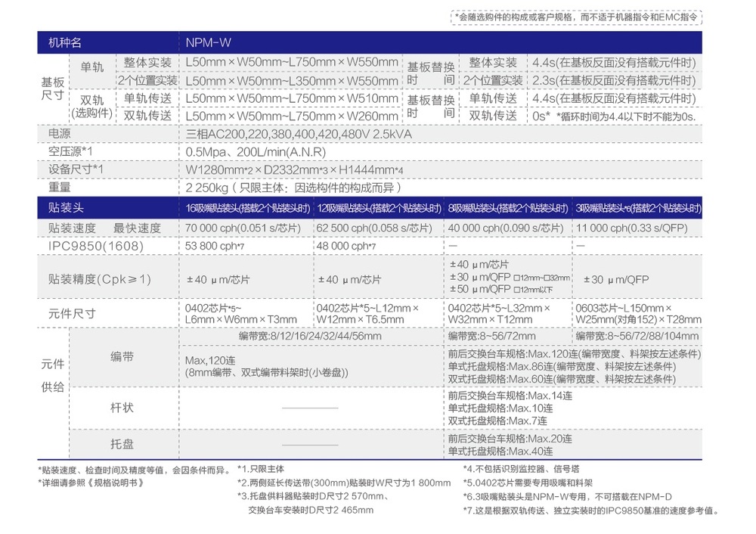Click the 空压源*1 row label
Image resolution: width=756 pixels, height=534 pixels.
coord(70,151)
